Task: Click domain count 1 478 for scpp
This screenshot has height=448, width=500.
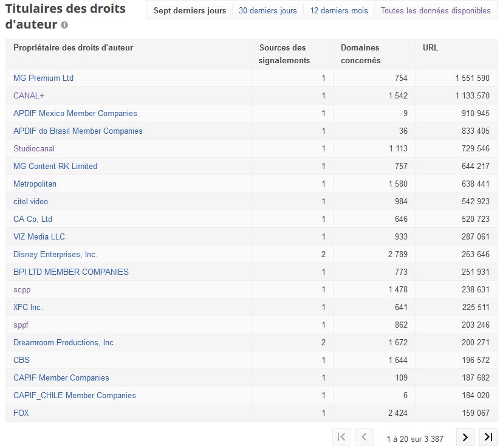Action: click(398, 290)
